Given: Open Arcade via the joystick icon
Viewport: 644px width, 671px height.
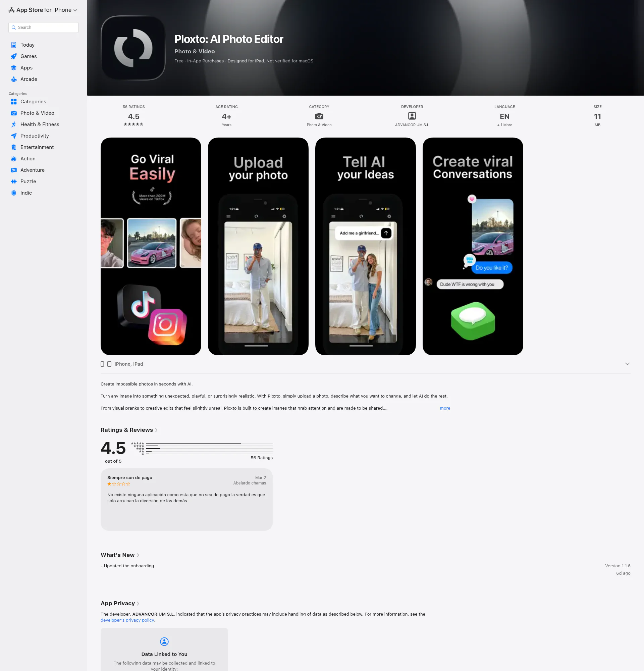Looking at the screenshot, I should pyautogui.click(x=14, y=79).
